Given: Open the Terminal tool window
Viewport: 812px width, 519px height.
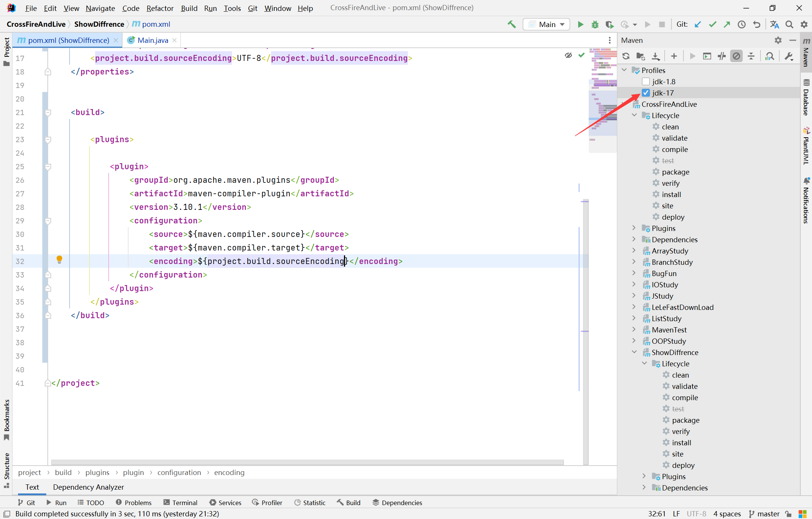Looking at the screenshot, I should click(x=180, y=503).
